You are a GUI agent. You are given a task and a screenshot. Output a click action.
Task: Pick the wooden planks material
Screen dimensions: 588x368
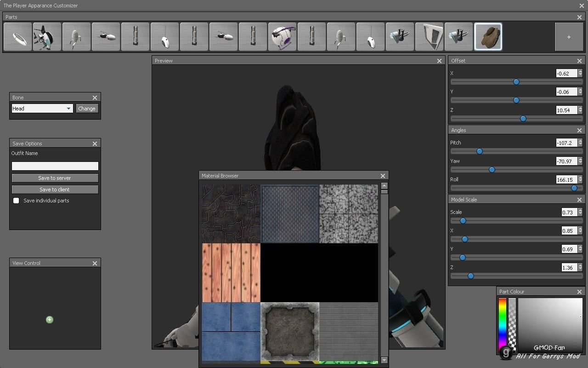pyautogui.click(x=231, y=273)
